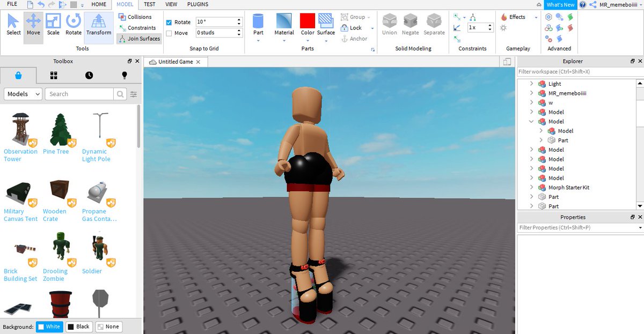Image resolution: width=644 pixels, height=334 pixels.
Task: Click the Effects flame icon
Action: tap(504, 17)
